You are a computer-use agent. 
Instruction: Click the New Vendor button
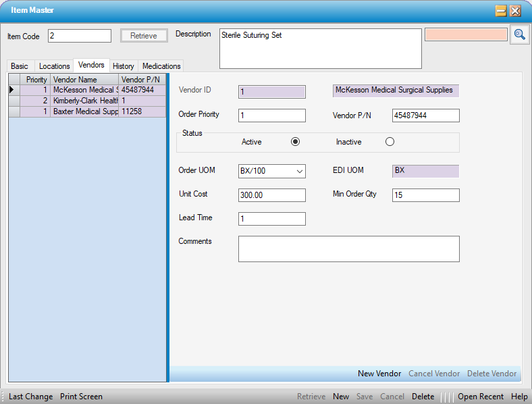pos(379,374)
